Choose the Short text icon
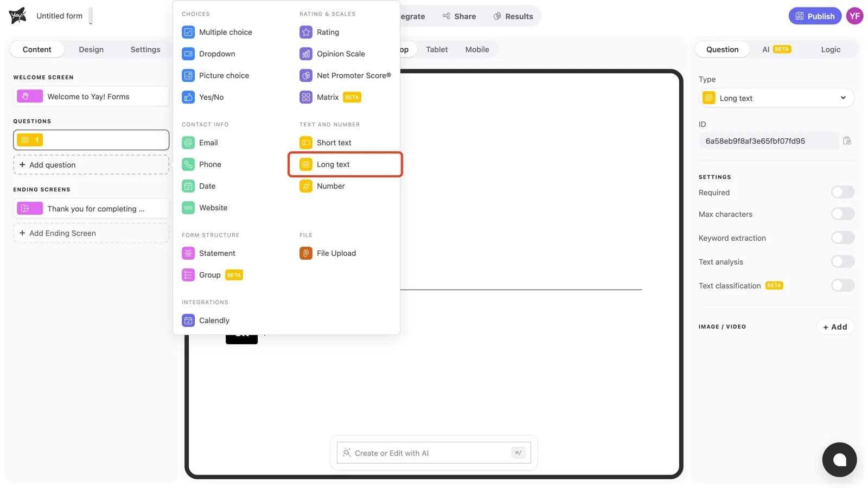 tap(306, 143)
